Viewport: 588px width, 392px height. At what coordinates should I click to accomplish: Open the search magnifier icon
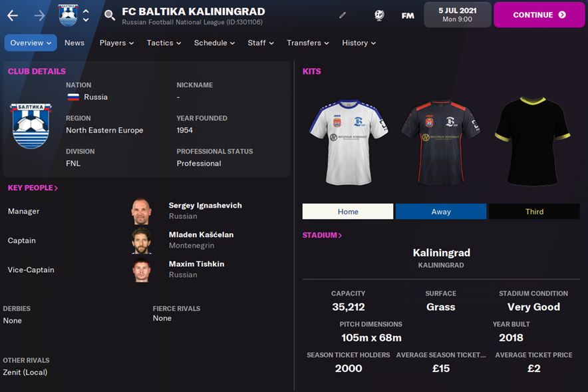pos(110,15)
